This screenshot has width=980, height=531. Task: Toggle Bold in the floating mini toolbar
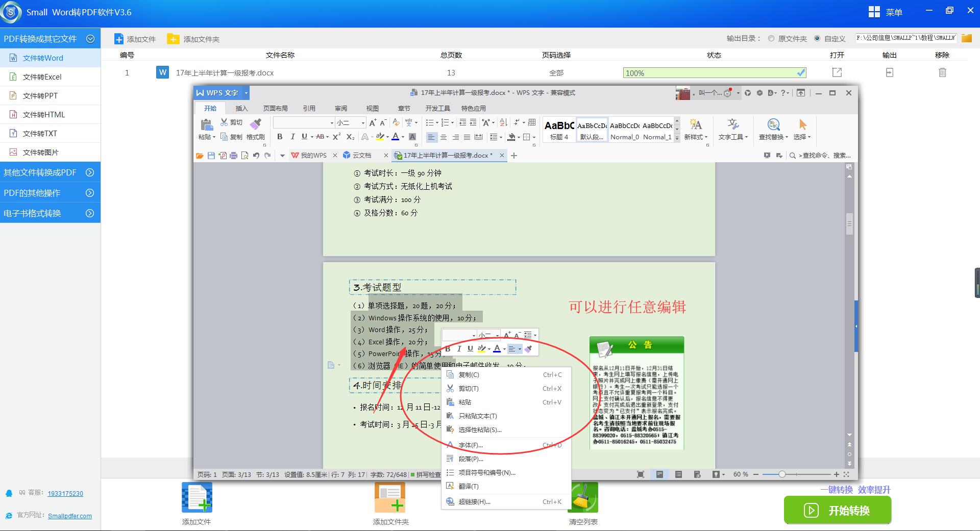448,349
